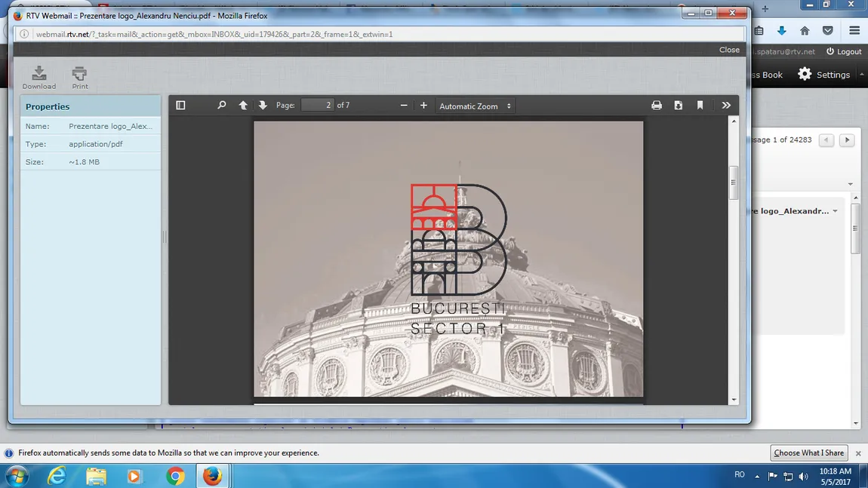
Task: Print the PDF from the viewer toolbar
Action: [657, 105]
